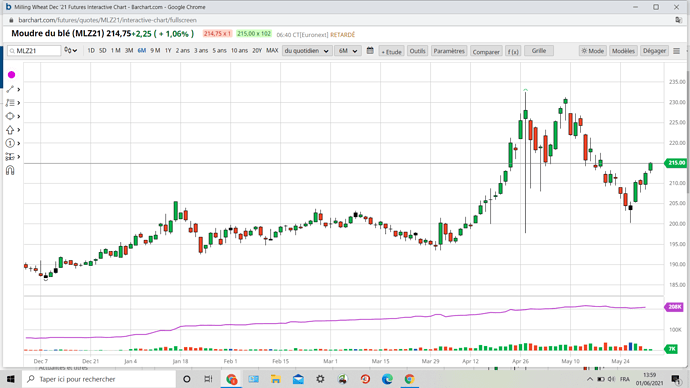The height and width of the screenshot is (388, 690).
Task: Open Settings gear on taskbar
Action: pyautogui.click(x=320, y=379)
